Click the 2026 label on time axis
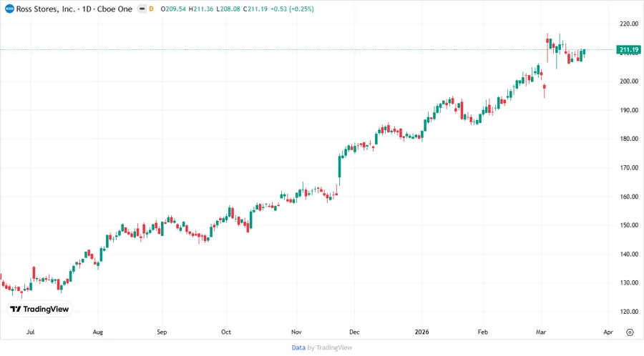Image resolution: width=644 pixels, height=356 pixels. pos(421,332)
